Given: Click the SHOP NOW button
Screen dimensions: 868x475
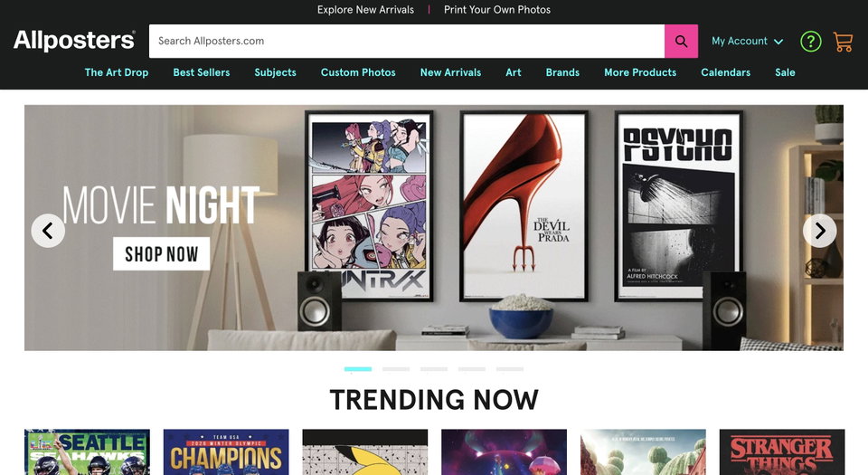Looking at the screenshot, I should point(161,254).
